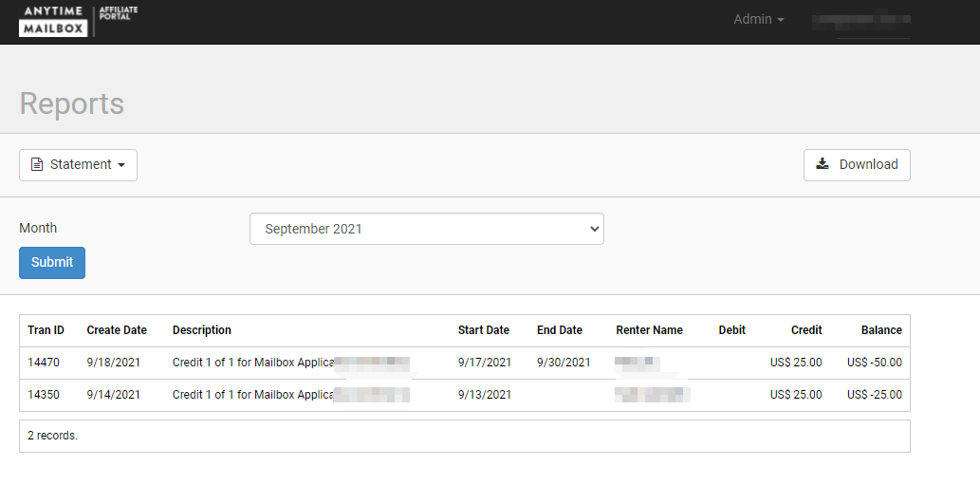The height and width of the screenshot is (485, 980).
Task: Click the download tray icon
Action: (x=823, y=164)
